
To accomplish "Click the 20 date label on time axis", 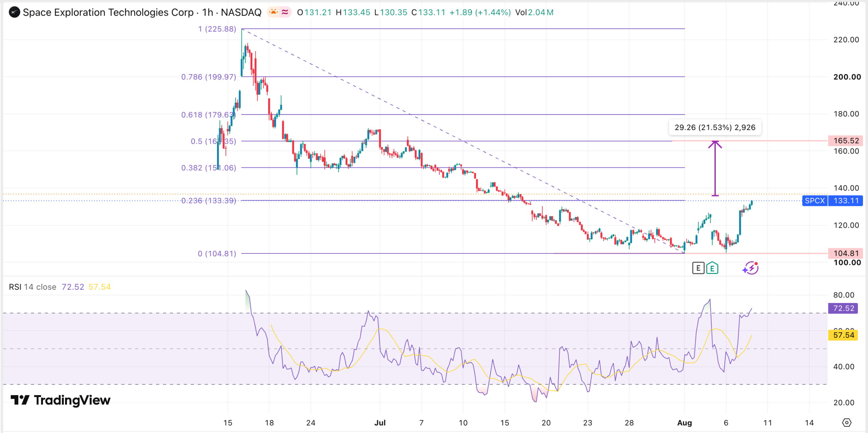I will click(546, 423).
